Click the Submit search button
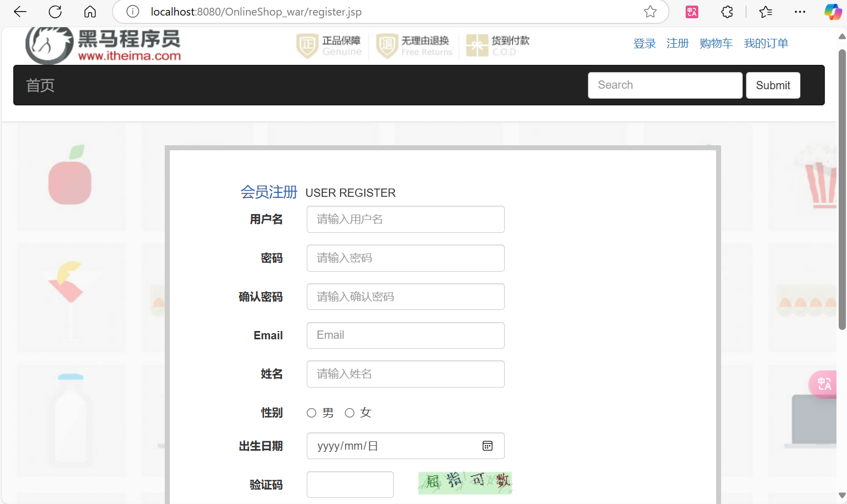 point(773,85)
